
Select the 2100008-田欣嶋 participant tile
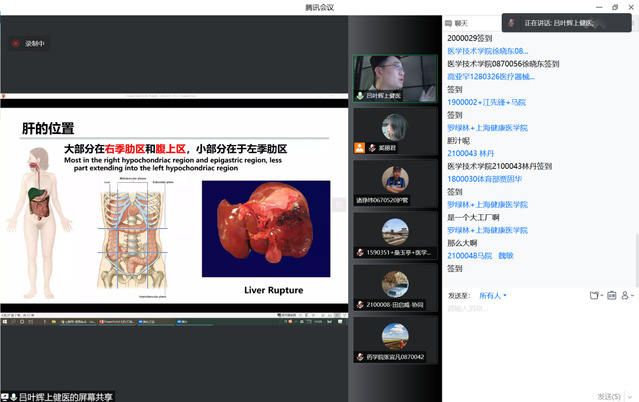point(394,283)
